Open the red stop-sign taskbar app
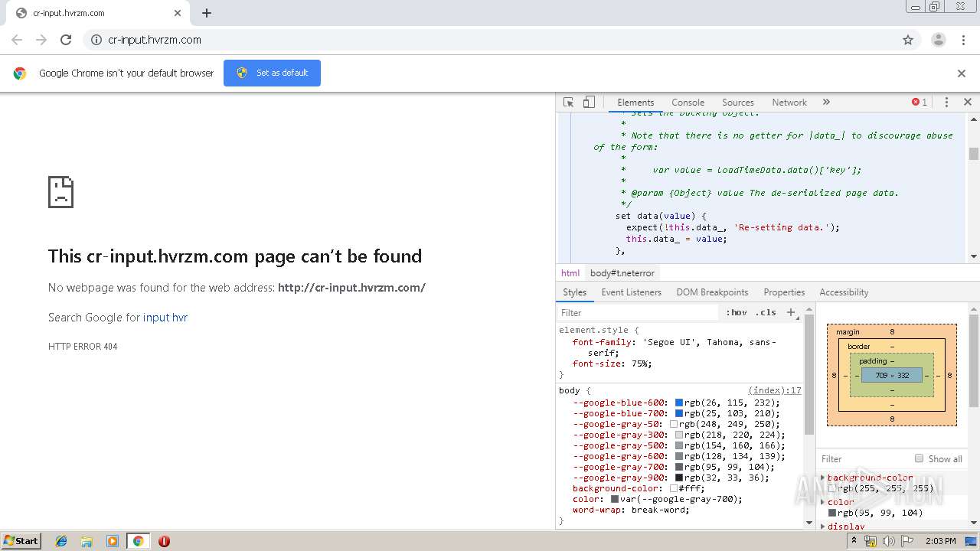Viewport: 980px width, 551px height. point(164,541)
